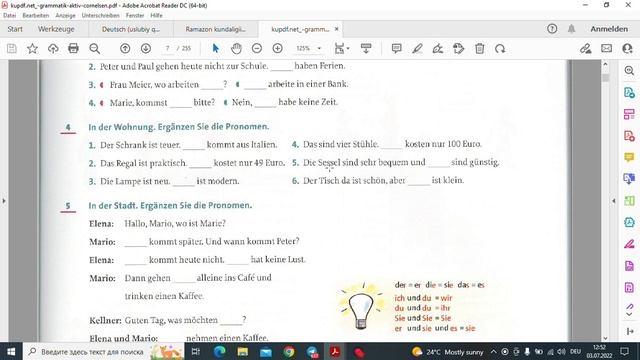
Task: Zoom out with the minus circle
Action: point(257,49)
